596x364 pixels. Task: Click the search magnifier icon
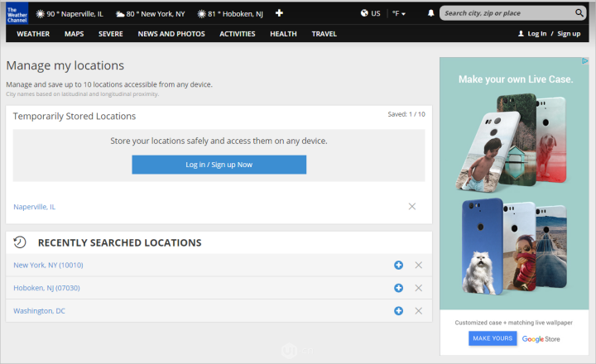[579, 13]
